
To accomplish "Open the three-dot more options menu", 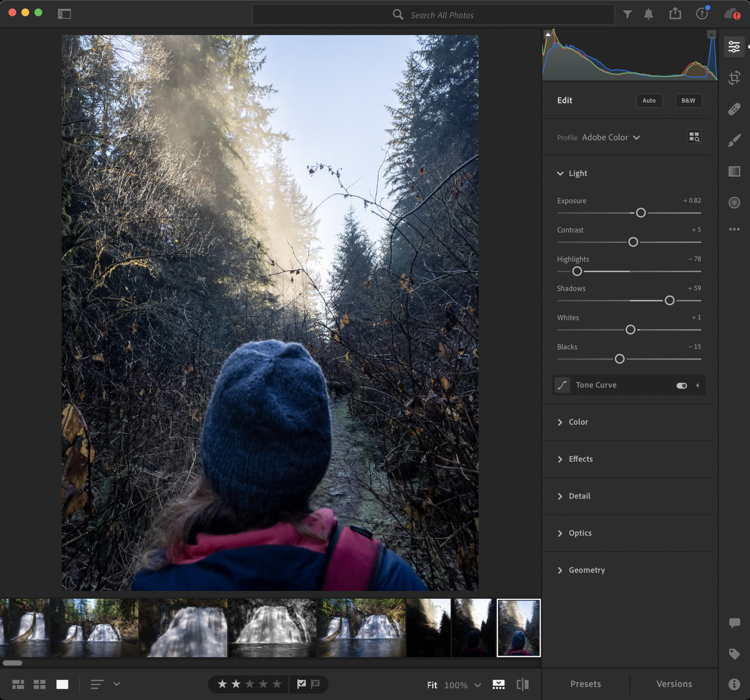I will pos(734,229).
